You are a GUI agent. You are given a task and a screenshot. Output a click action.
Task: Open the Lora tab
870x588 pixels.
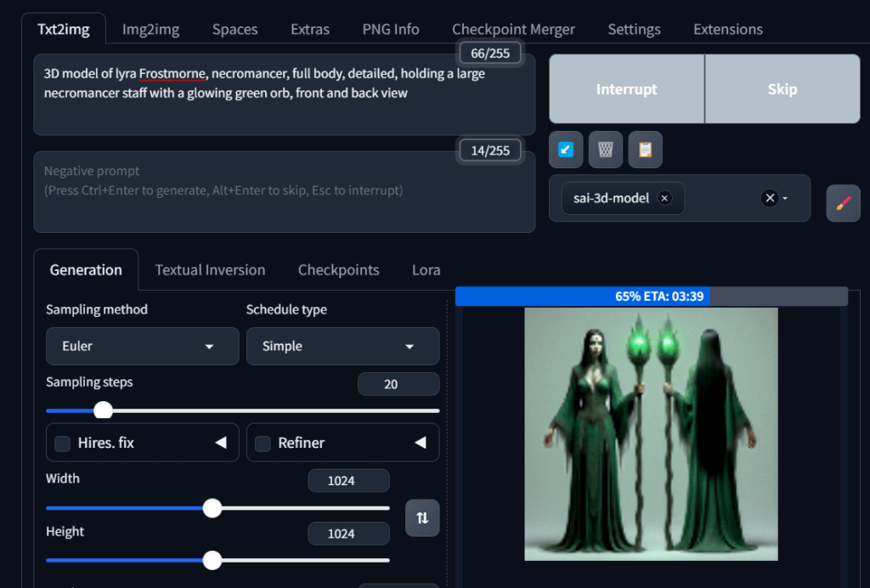(426, 270)
